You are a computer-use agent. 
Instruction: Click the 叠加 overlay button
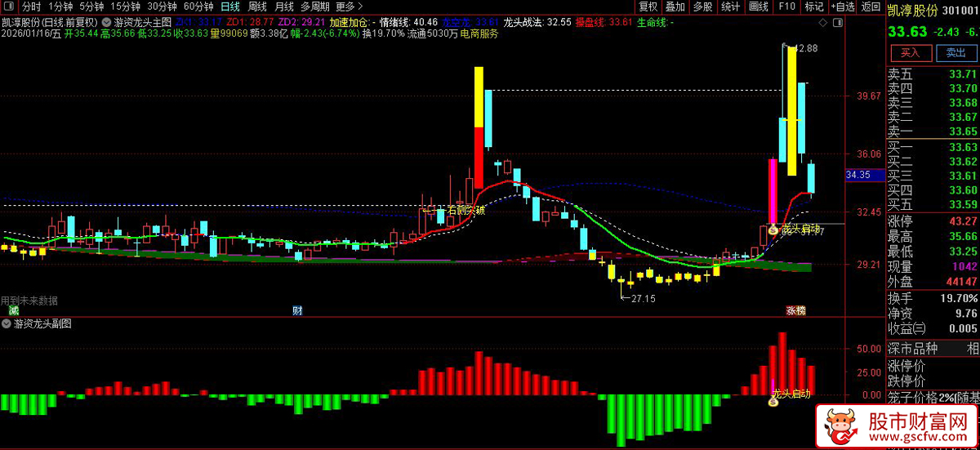[675, 7]
